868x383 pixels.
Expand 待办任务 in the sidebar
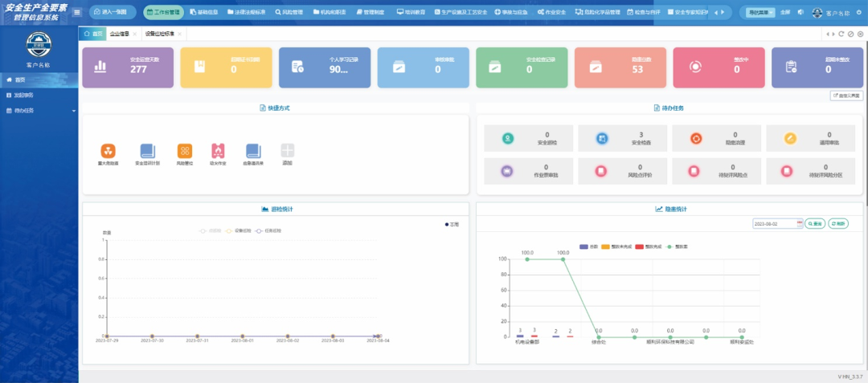click(39, 111)
